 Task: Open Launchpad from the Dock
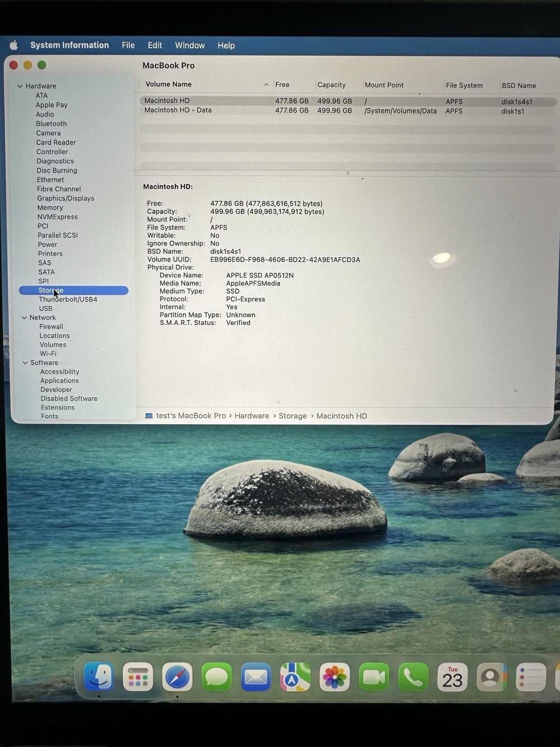click(x=138, y=677)
